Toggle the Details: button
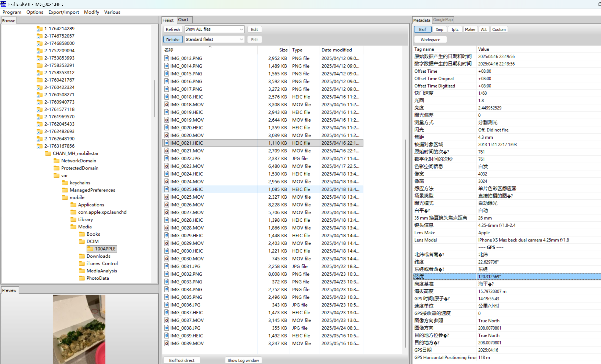The height and width of the screenshot is (364, 601). (x=173, y=40)
